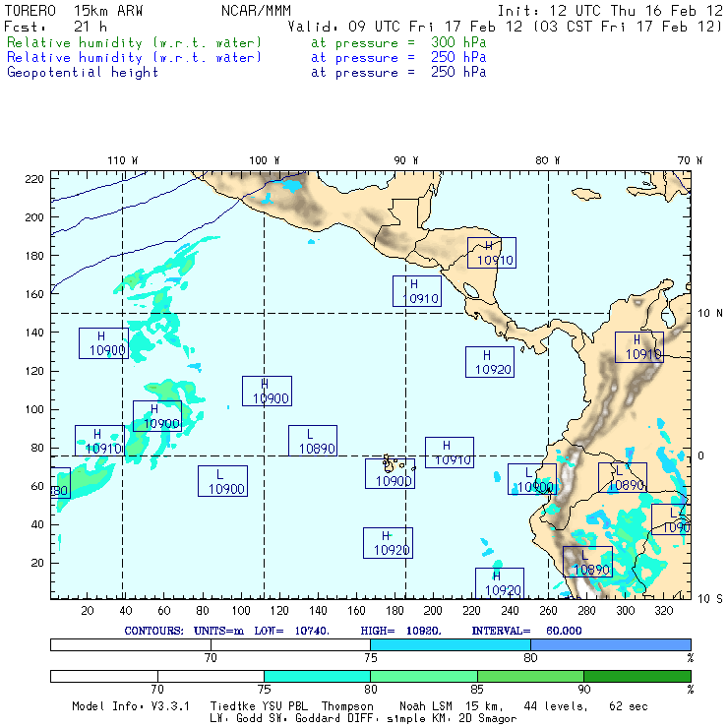Click the '10 S' latitude label
Image resolution: width=728 pixels, height=728 pixels.
[710, 599]
